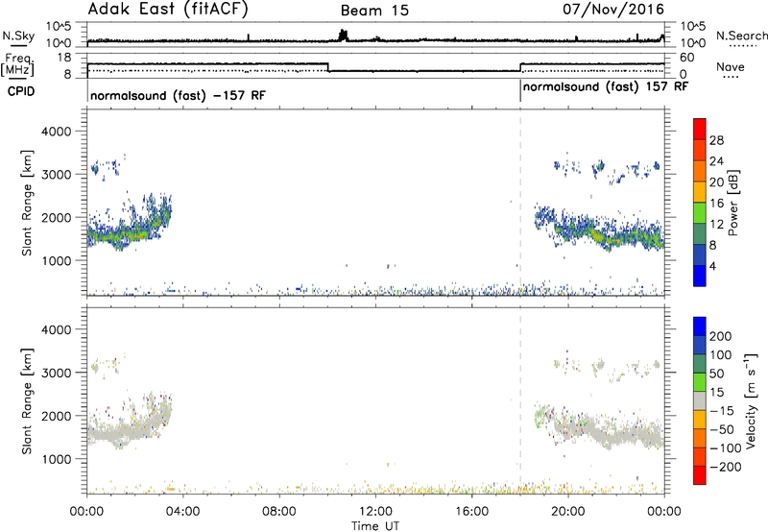Click the 'Velocity [m s-1]' colorbar label
Image resolution: width=768 pixels, height=532 pixels.
[751, 400]
